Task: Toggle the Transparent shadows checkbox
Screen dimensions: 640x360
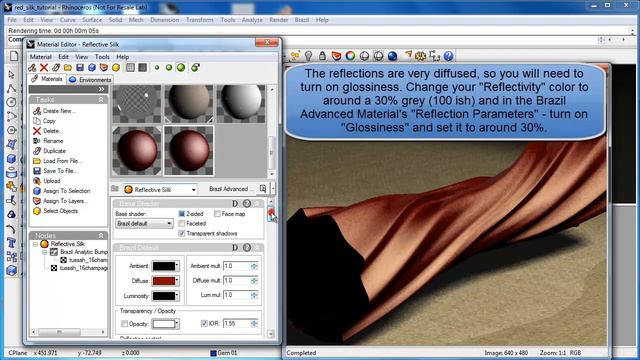Action: [x=182, y=233]
